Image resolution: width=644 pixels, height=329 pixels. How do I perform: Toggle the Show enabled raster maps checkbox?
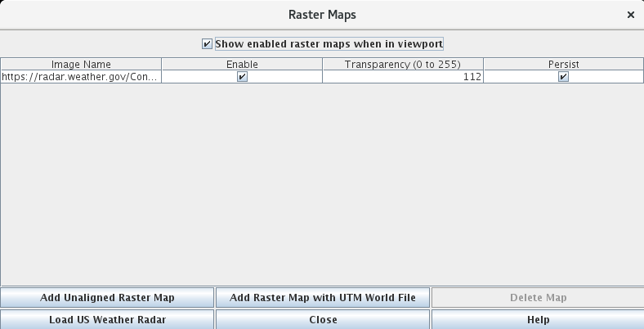click(207, 43)
